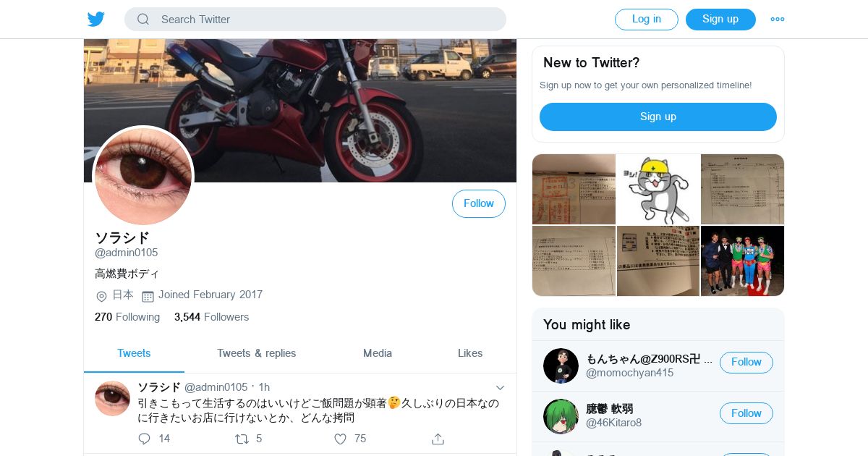Click the share icon on the tweet
Image resolution: width=868 pixels, height=456 pixels.
[x=438, y=439]
